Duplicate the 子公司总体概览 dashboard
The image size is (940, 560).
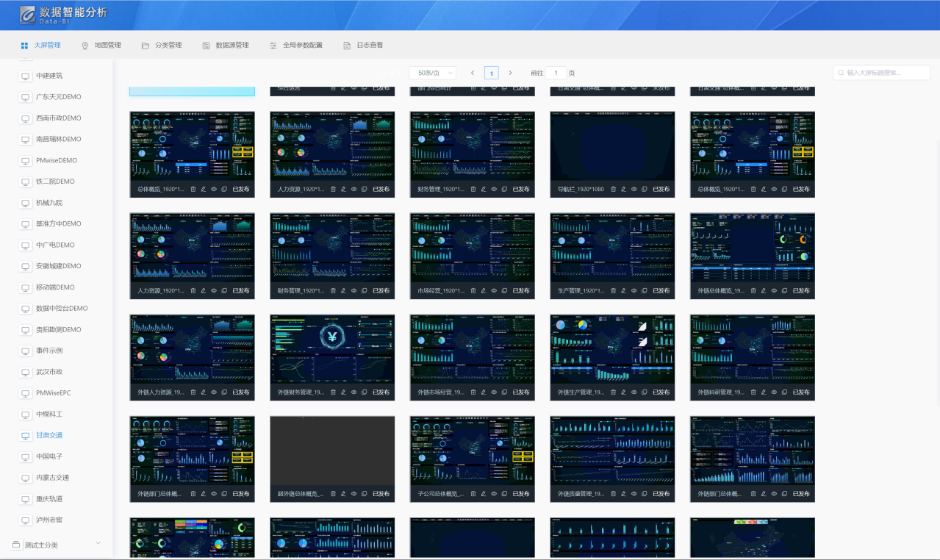504,495
